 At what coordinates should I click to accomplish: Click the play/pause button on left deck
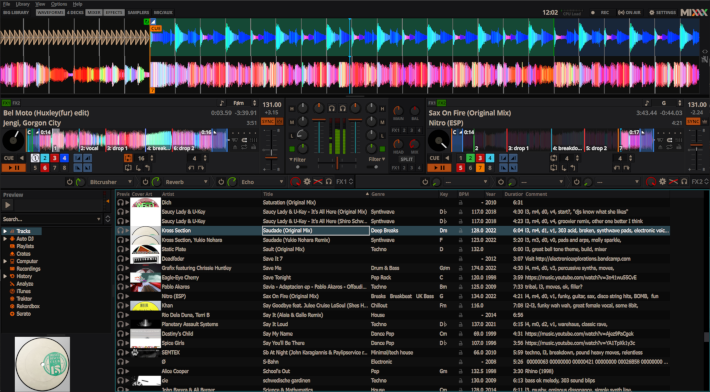(x=14, y=168)
